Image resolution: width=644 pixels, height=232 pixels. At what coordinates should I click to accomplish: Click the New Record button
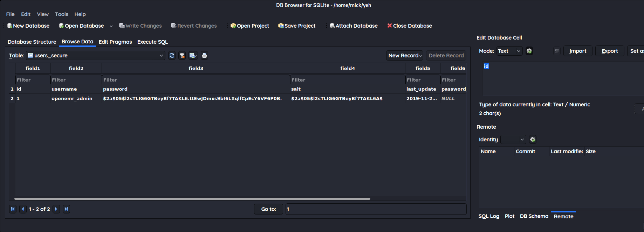(404, 56)
